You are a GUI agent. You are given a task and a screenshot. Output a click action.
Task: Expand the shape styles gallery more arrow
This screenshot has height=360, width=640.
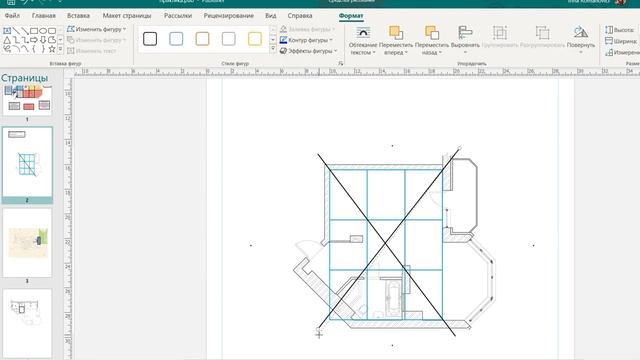(273, 49)
